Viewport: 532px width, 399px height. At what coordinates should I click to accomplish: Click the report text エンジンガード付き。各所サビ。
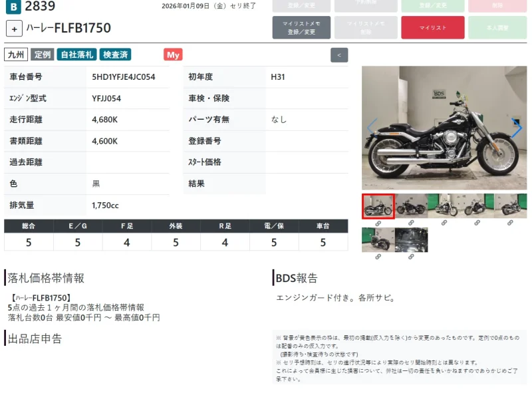335,298
